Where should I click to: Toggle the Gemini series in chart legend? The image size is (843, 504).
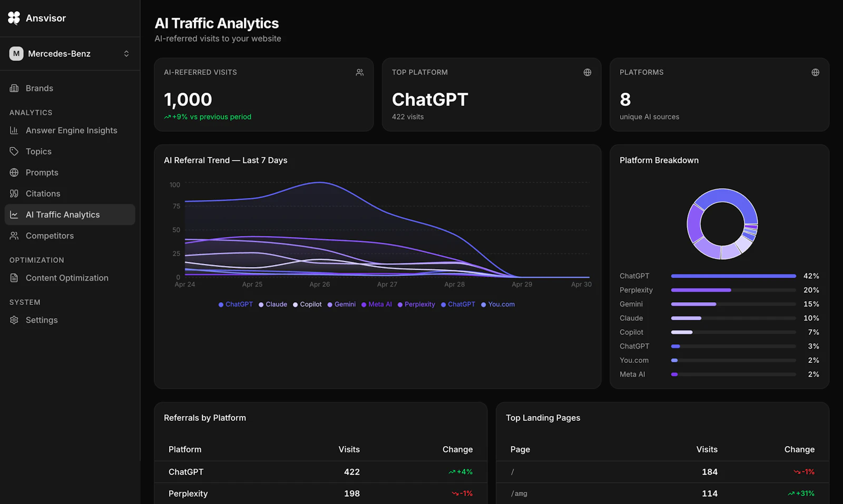(341, 304)
